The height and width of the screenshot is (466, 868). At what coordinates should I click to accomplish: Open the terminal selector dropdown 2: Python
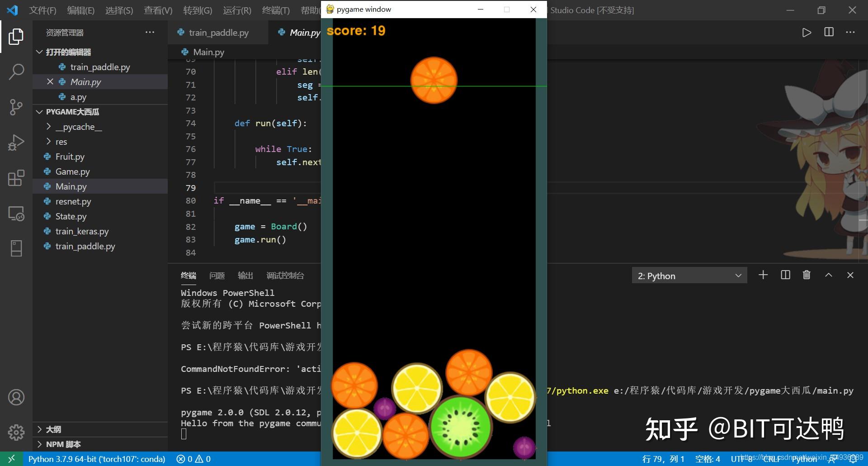(689, 276)
